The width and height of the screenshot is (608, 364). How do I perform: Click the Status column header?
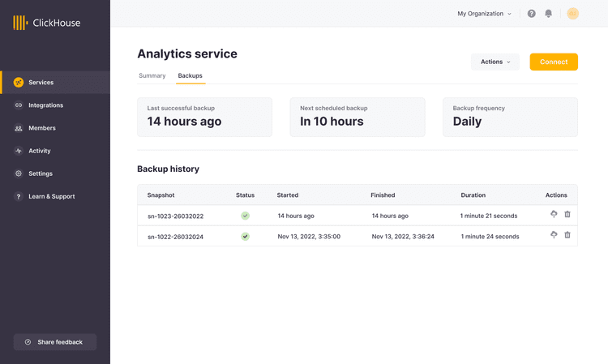tap(245, 195)
